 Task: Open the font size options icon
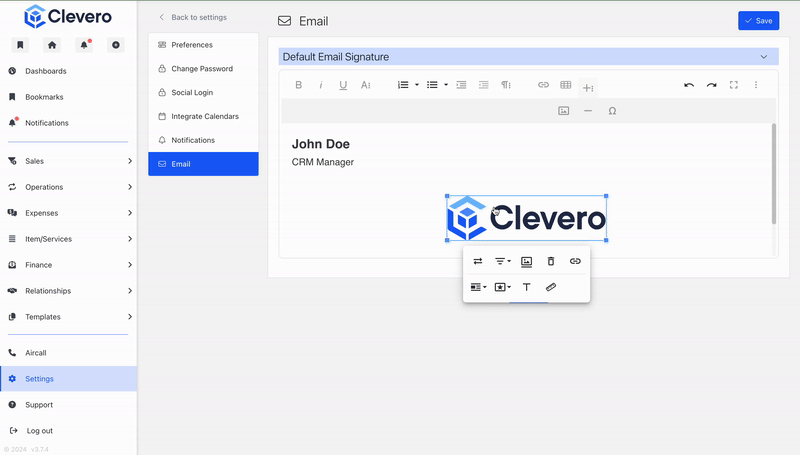(x=366, y=85)
